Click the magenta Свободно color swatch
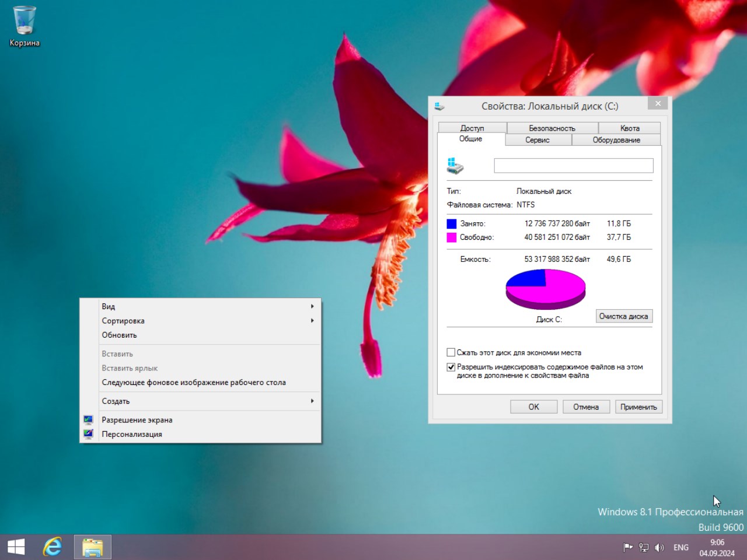Viewport: 747px width, 560px height. [x=451, y=237]
